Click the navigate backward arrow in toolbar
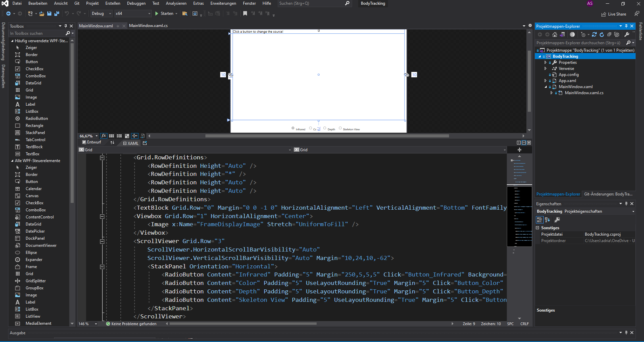 click(x=8, y=14)
